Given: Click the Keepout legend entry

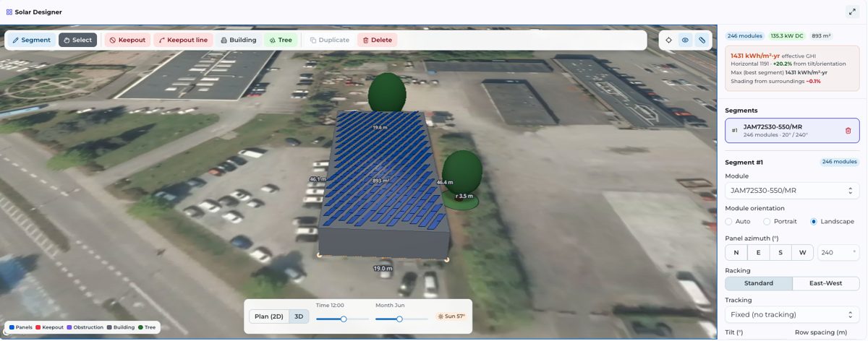Looking at the screenshot, I should [x=50, y=327].
